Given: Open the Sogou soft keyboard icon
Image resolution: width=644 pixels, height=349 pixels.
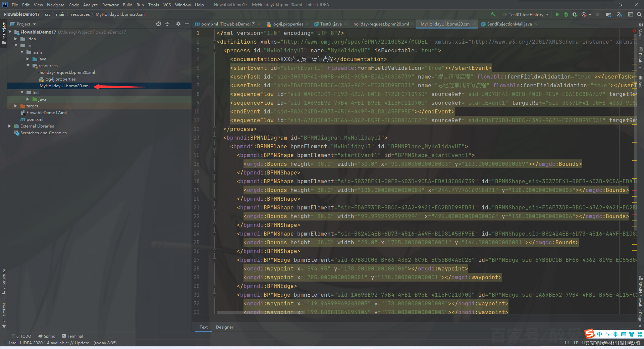Looking at the screenshot, I should (x=624, y=334).
